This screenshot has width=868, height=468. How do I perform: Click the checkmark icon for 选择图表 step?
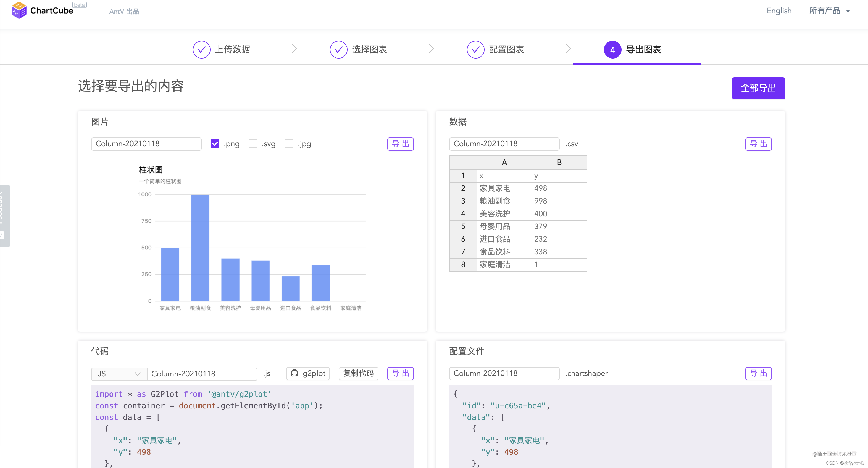[338, 50]
